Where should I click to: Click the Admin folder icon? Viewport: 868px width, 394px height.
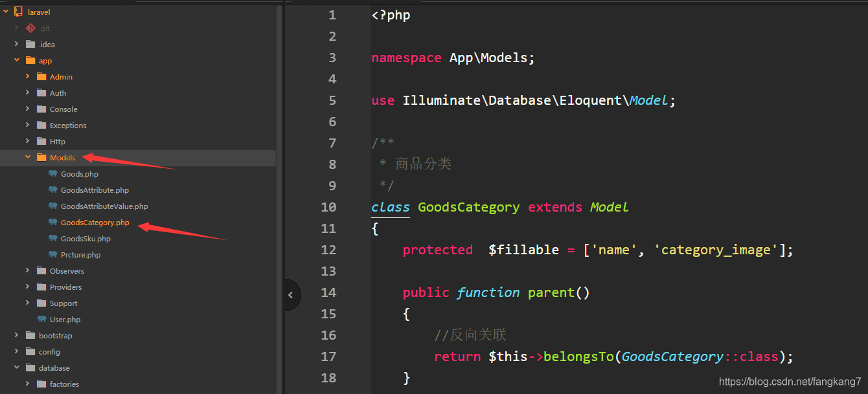(x=41, y=77)
